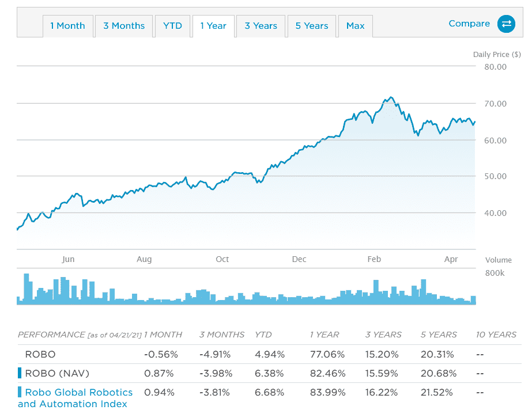The width and height of the screenshot is (532, 410).
Task: Click the Apr label on the x-axis
Action: coord(451,259)
